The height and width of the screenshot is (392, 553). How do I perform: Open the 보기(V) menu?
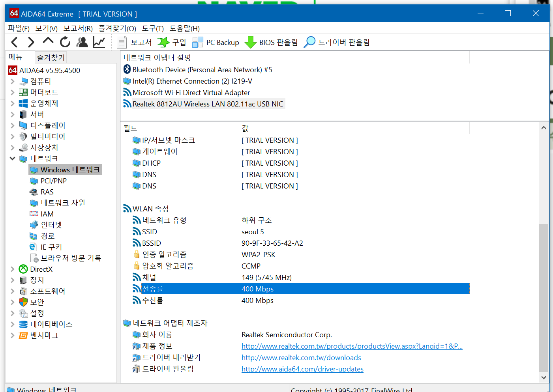[x=47, y=28]
